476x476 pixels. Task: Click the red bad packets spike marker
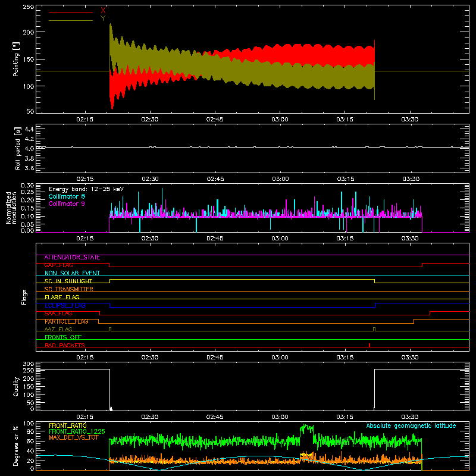tap(369, 345)
